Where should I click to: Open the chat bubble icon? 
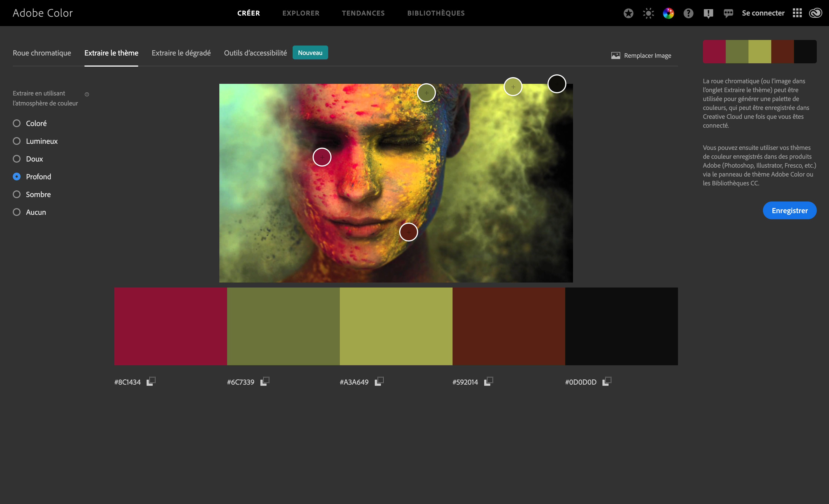coord(728,13)
